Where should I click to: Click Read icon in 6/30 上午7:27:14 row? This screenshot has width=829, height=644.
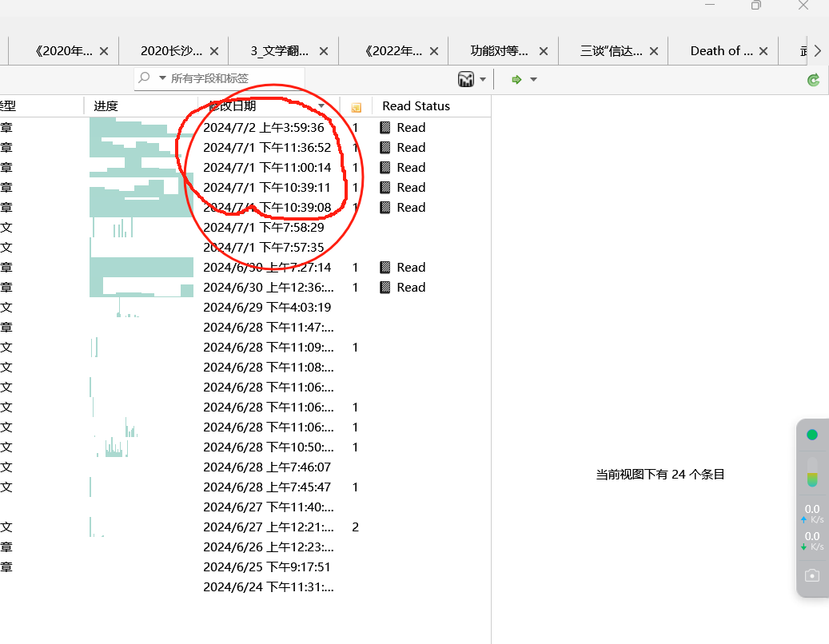point(385,268)
